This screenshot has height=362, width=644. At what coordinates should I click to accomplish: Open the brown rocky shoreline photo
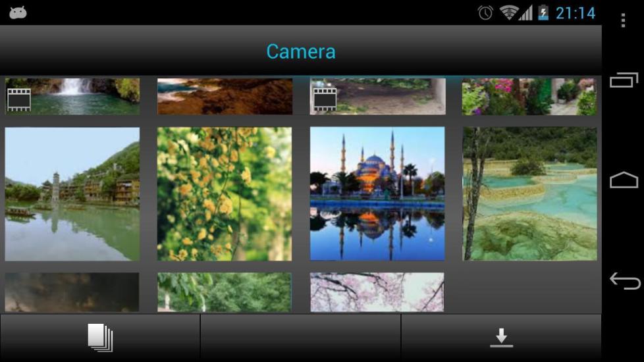pyautogui.click(x=225, y=96)
